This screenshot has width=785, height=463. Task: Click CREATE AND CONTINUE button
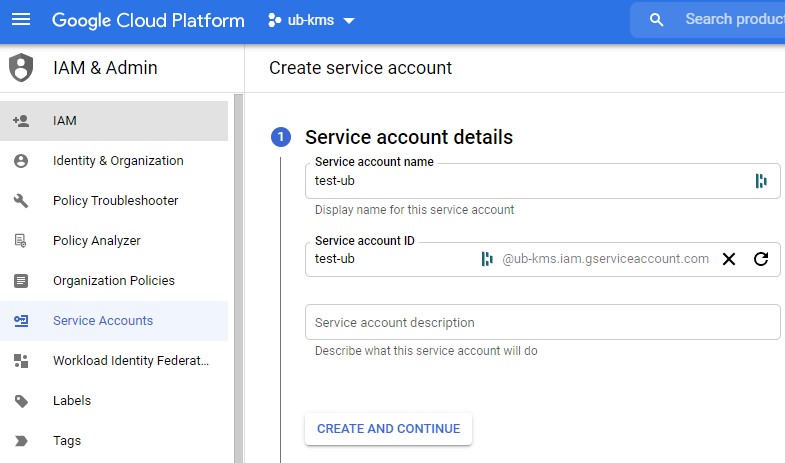388,428
